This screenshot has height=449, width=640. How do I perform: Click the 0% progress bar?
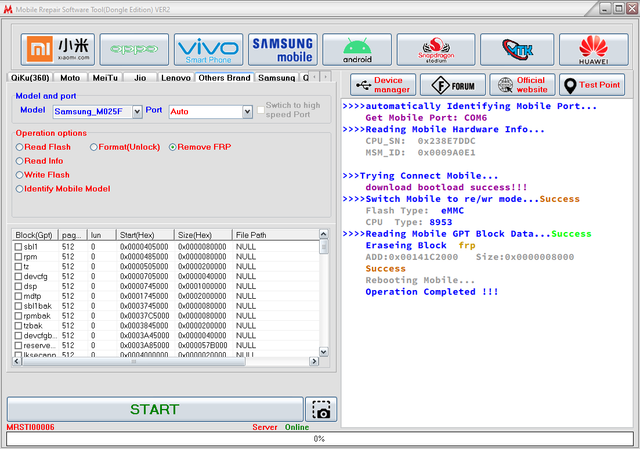(x=320, y=439)
